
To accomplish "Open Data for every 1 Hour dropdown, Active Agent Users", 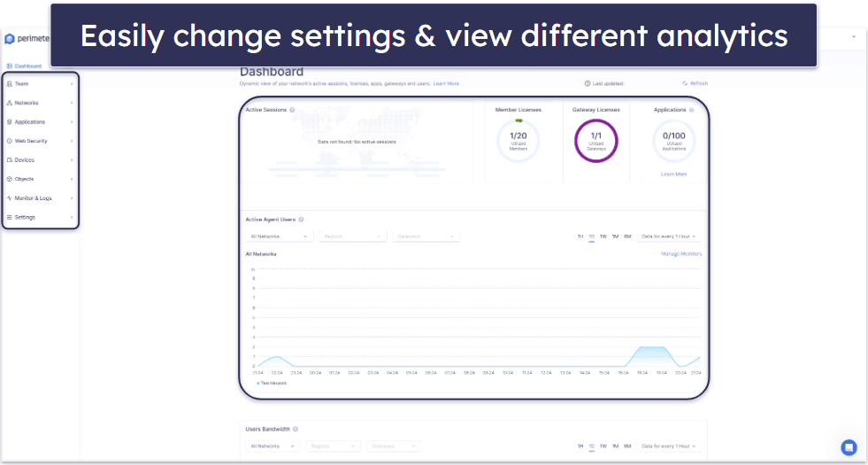I will (669, 236).
